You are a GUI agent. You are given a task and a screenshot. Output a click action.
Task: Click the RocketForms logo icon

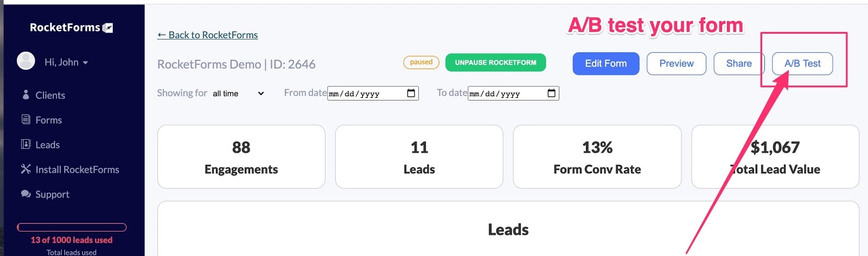[108, 28]
